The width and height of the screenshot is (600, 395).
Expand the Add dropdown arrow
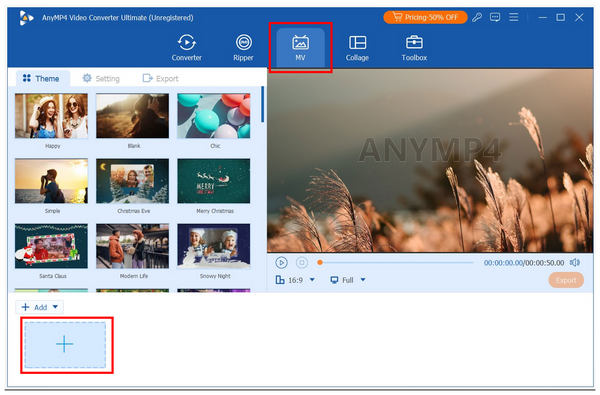click(x=55, y=307)
